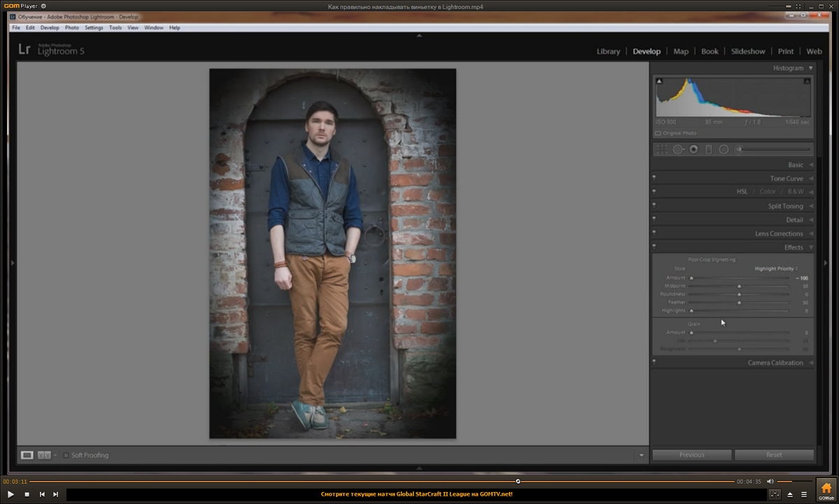Image resolution: width=839 pixels, height=504 pixels.
Task: Select the Spot Removal tool
Action: click(678, 149)
